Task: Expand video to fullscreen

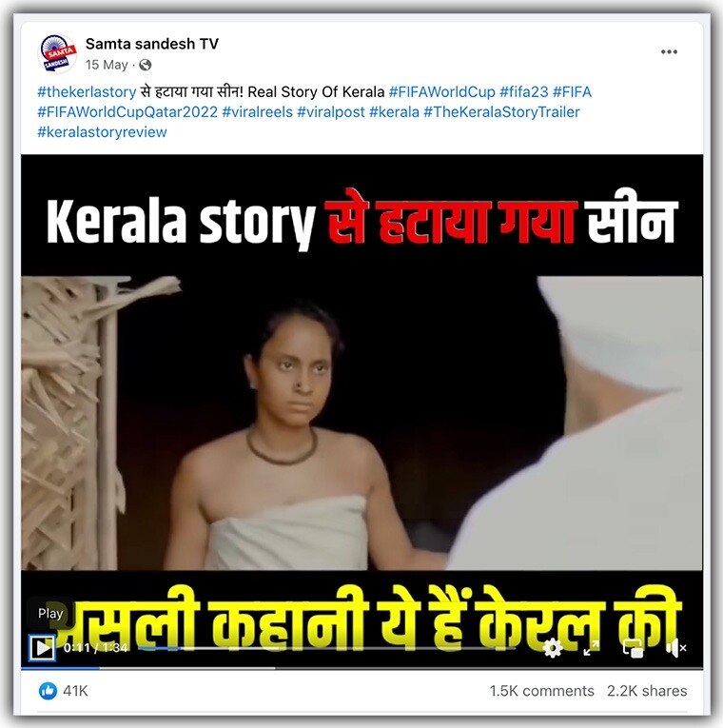Action: (x=591, y=648)
